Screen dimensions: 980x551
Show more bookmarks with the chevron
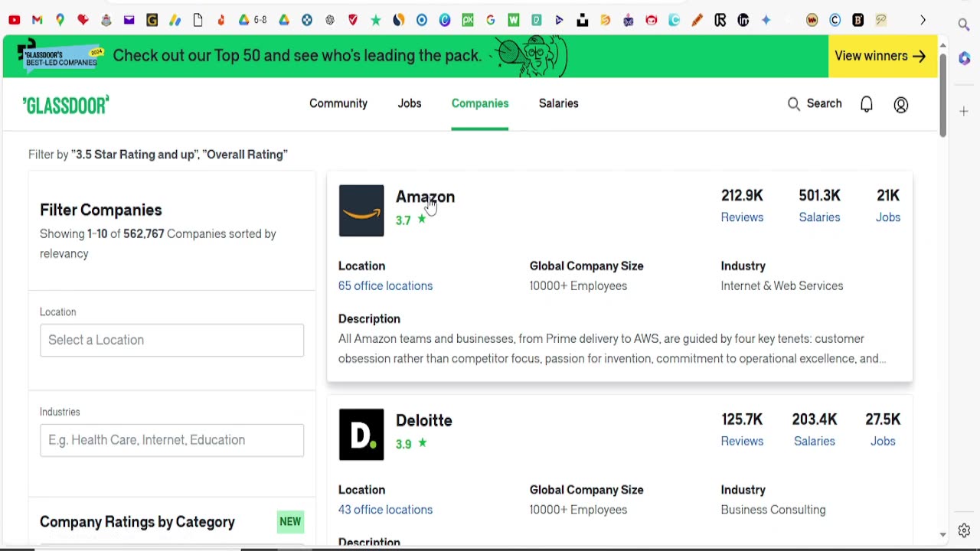[923, 21]
